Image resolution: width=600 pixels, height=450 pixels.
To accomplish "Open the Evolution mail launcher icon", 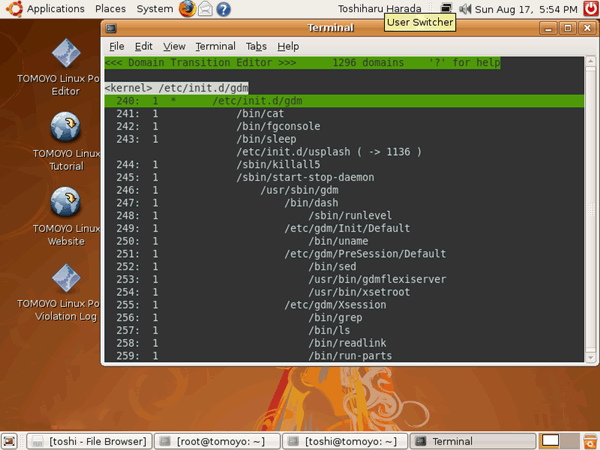I will tap(205, 9).
